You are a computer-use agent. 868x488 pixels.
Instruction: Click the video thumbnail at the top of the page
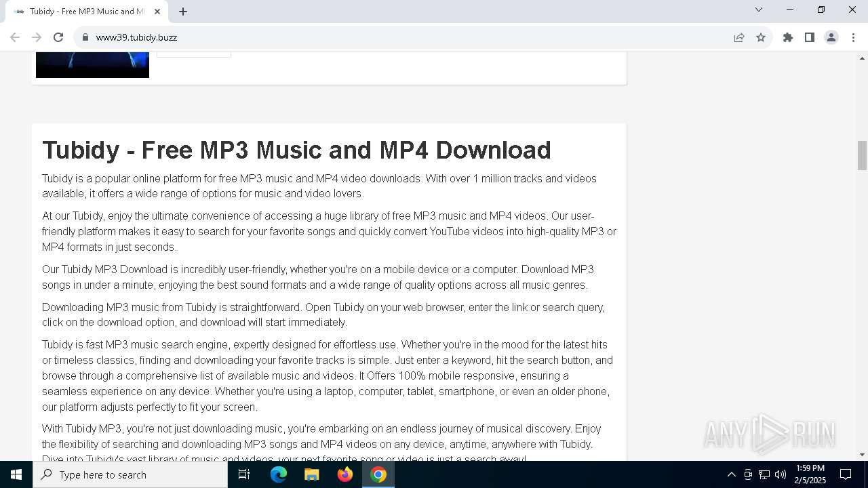click(92, 65)
